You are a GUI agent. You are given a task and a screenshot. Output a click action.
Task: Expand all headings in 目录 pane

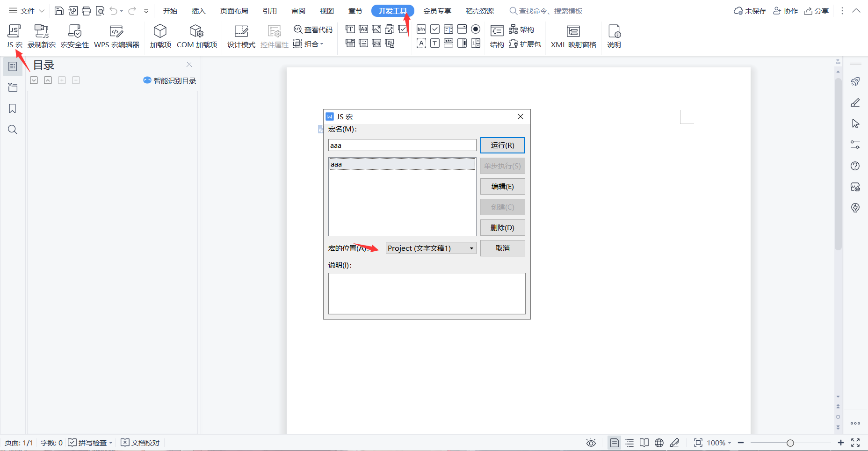34,80
